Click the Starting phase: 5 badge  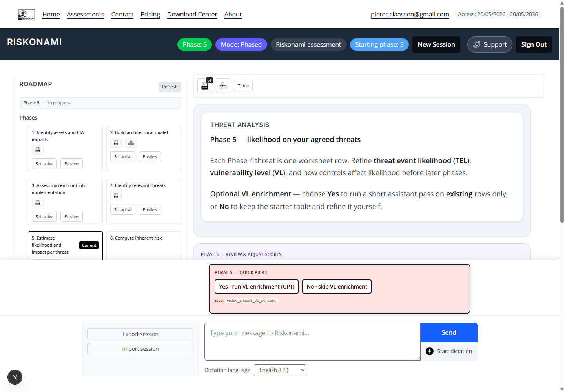click(379, 45)
